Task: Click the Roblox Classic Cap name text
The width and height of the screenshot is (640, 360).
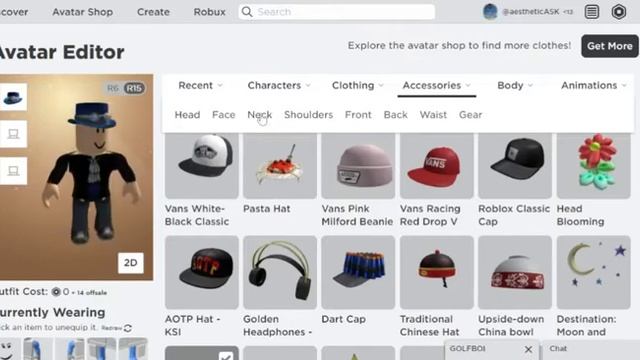Action: [x=514, y=215]
